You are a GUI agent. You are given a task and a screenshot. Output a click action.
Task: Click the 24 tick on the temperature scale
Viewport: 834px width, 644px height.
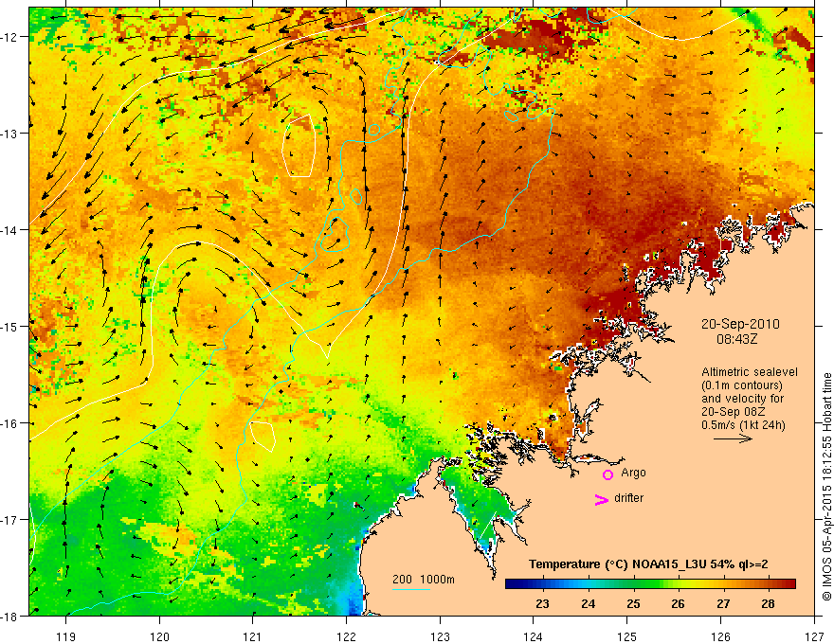(588, 604)
